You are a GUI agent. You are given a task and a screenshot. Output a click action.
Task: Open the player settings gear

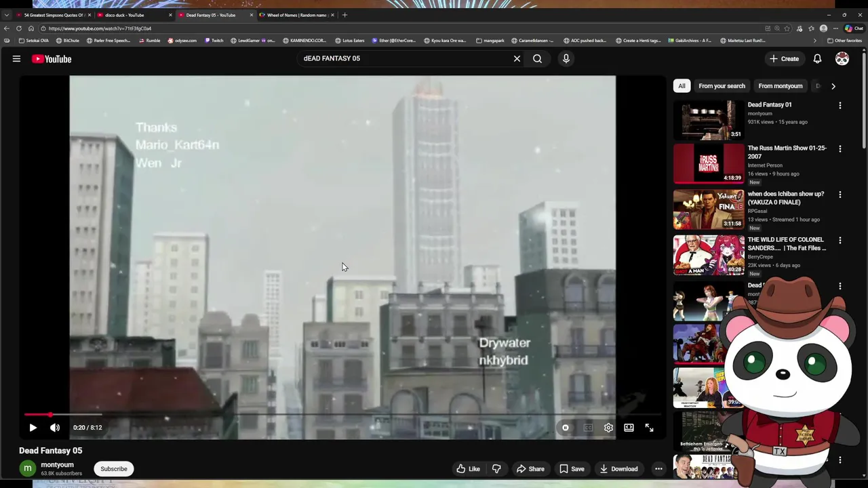(608, 428)
